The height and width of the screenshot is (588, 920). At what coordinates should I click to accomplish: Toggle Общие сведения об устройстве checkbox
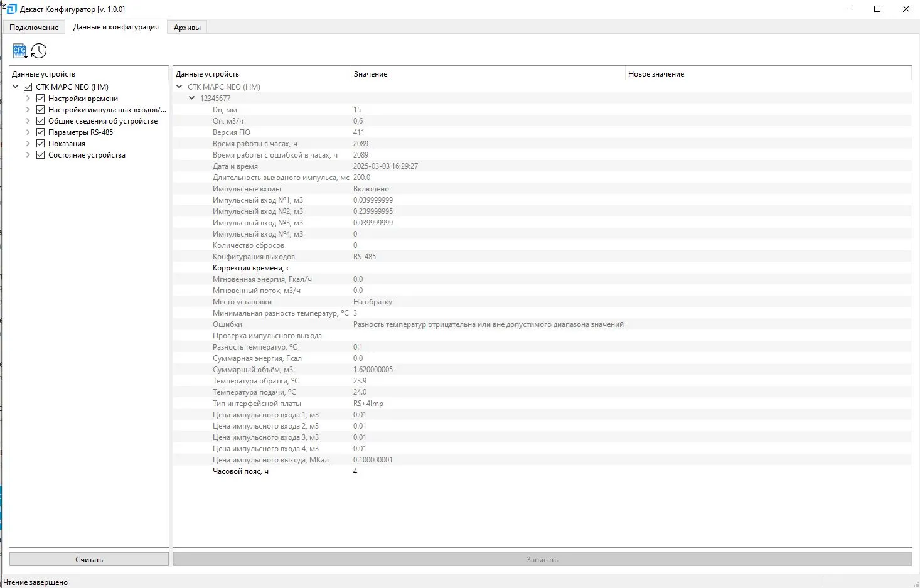pyautogui.click(x=40, y=121)
